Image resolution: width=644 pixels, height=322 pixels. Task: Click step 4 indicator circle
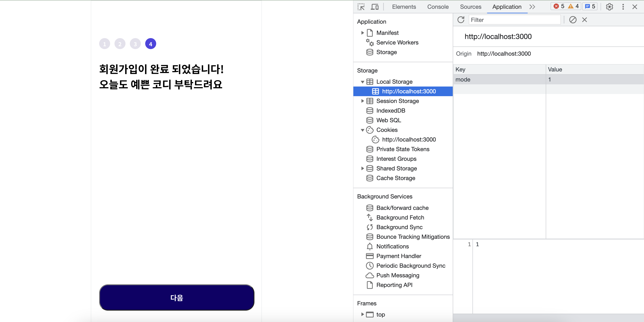point(150,44)
